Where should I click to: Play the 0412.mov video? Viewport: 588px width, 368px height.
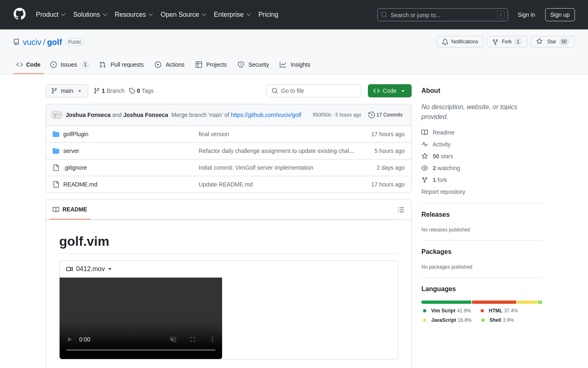click(x=70, y=339)
